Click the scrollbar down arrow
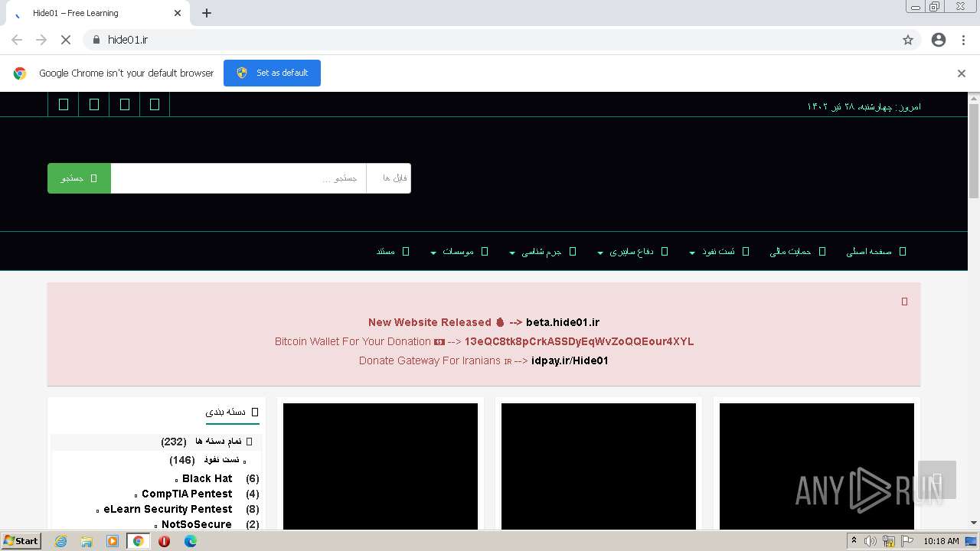 pos(974,523)
